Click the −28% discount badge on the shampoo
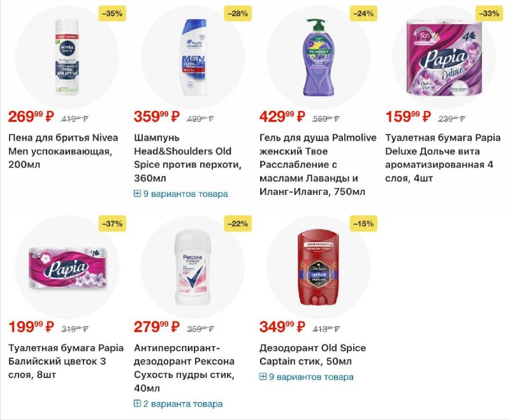 (x=237, y=13)
